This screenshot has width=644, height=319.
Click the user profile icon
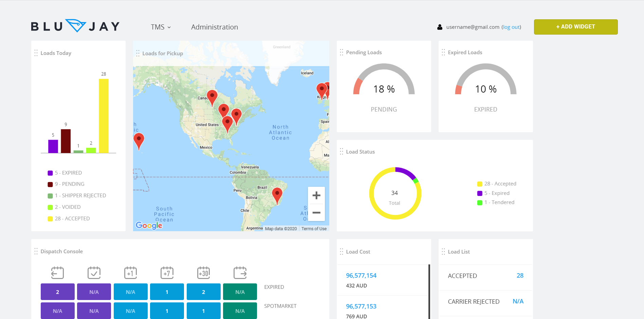pos(440,27)
